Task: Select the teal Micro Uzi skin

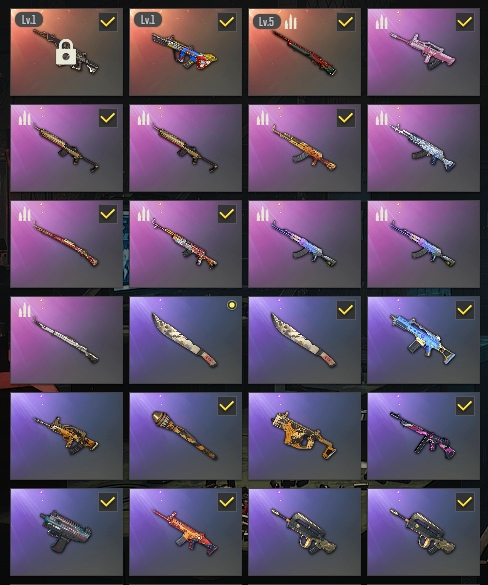Action: pyautogui.click(x=66, y=532)
